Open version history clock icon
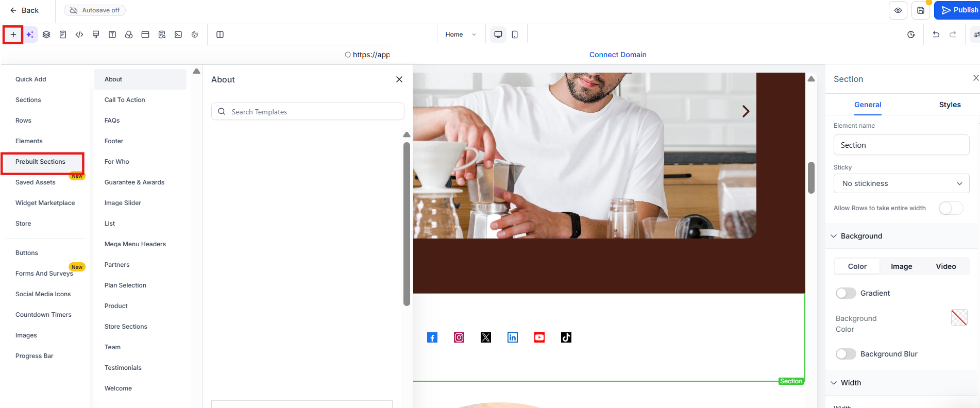 pyautogui.click(x=911, y=35)
